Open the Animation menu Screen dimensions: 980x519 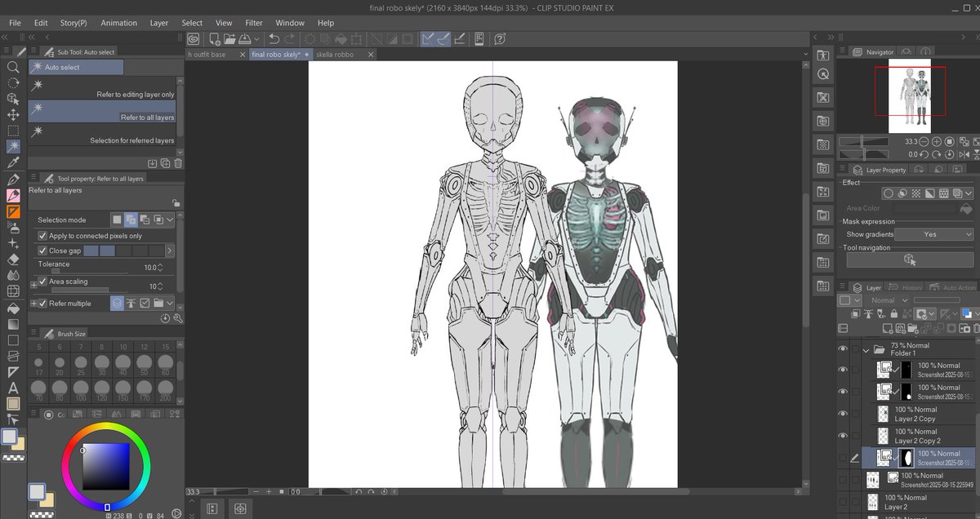point(119,23)
